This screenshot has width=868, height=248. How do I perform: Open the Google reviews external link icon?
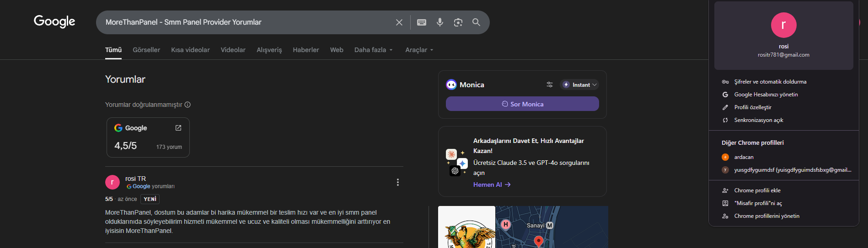point(178,128)
